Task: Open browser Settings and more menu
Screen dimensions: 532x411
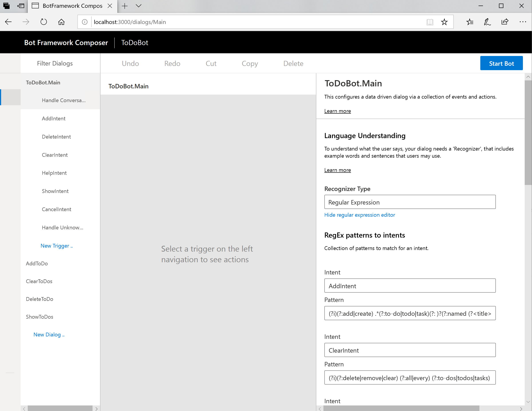Action: point(522,22)
